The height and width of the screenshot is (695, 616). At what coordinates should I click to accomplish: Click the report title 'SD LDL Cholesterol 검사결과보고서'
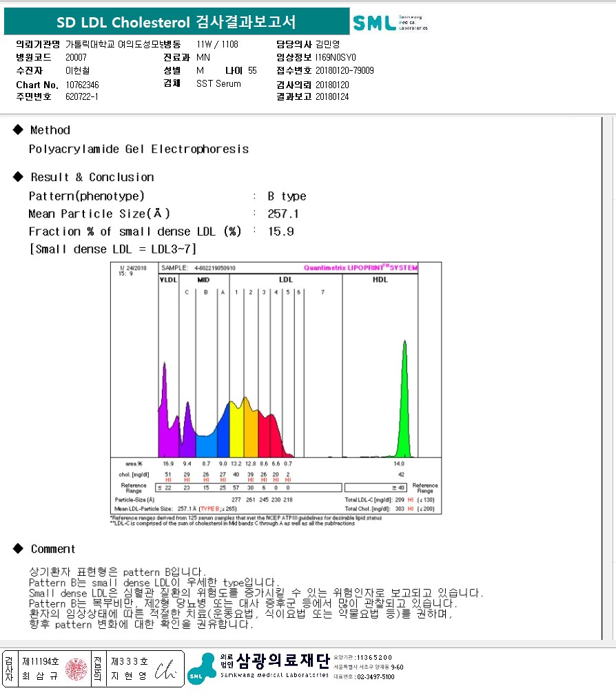[x=176, y=22]
